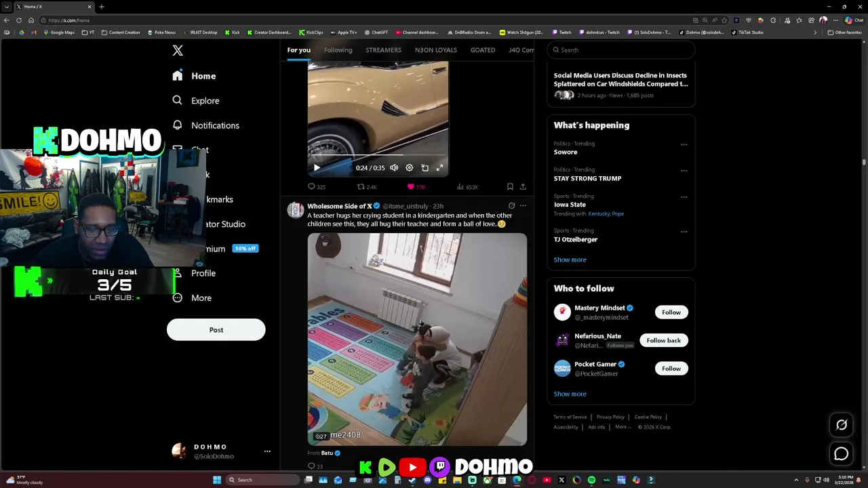Open the GOATED tab

(x=483, y=50)
